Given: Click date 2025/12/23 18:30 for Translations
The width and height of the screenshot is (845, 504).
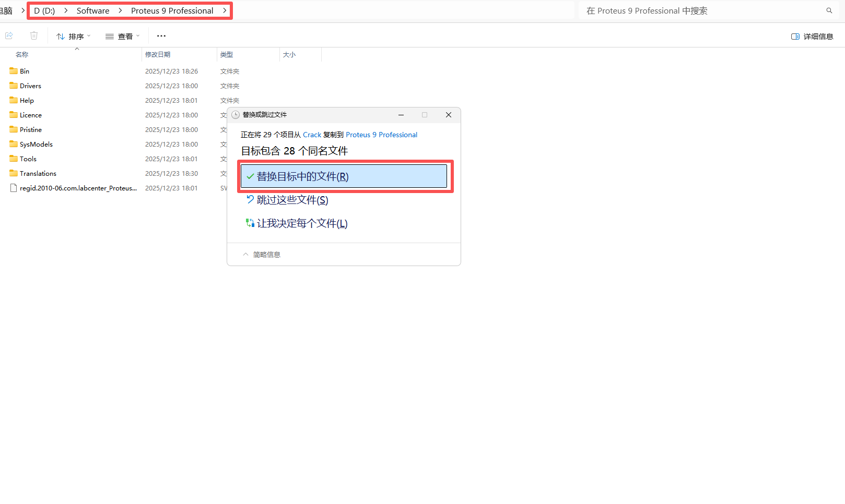Looking at the screenshot, I should click(x=172, y=173).
